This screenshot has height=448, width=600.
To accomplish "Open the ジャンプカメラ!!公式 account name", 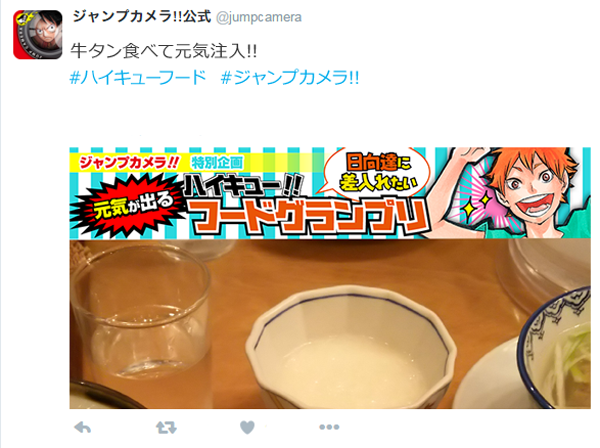I will click(x=142, y=17).
